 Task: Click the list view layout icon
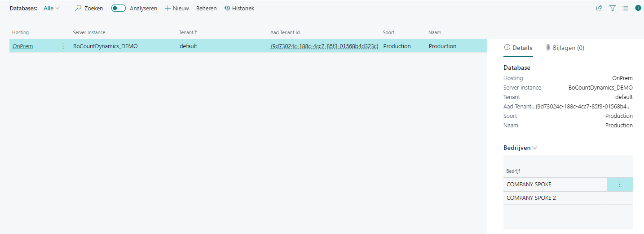tap(625, 8)
